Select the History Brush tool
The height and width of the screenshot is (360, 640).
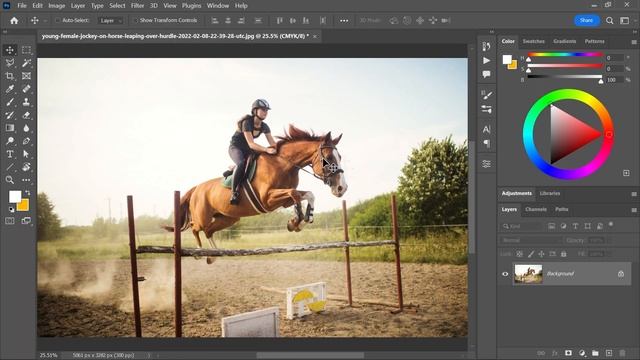pos(10,115)
